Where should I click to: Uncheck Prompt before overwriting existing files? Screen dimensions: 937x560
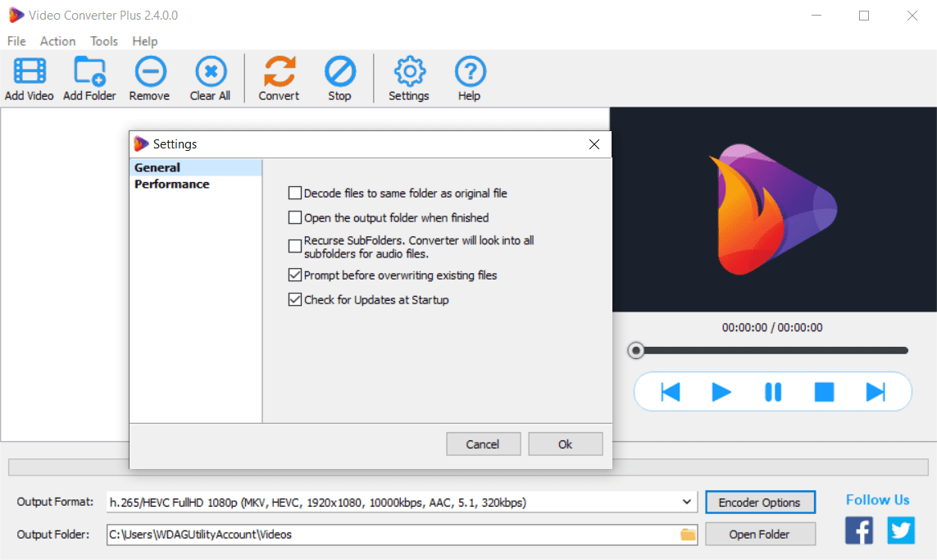pos(294,275)
